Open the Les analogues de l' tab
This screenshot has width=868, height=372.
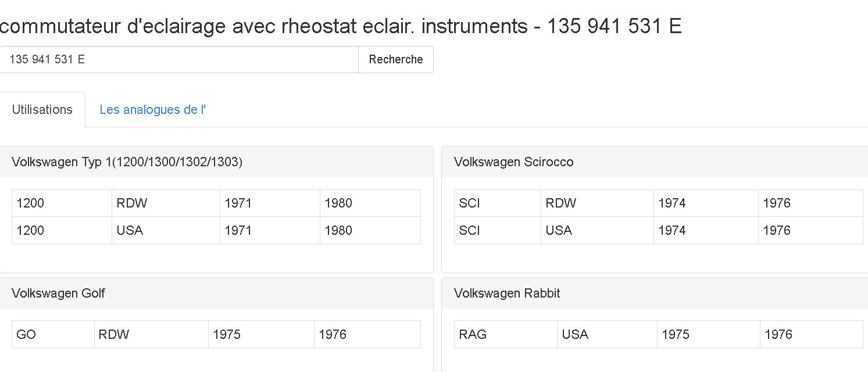point(153,109)
